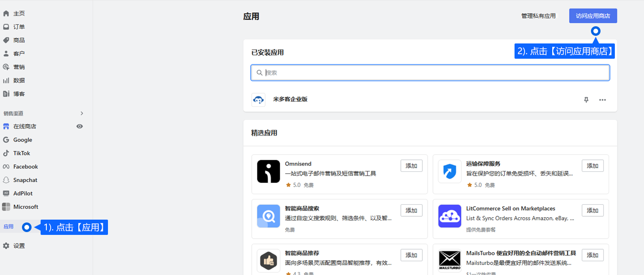Click the 访问应用商店 button
This screenshot has height=275, width=644.
point(593,16)
